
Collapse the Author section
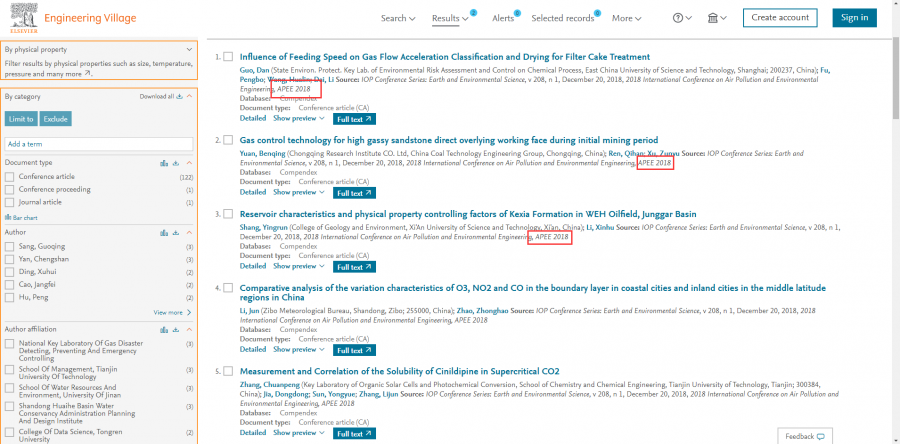click(189, 233)
